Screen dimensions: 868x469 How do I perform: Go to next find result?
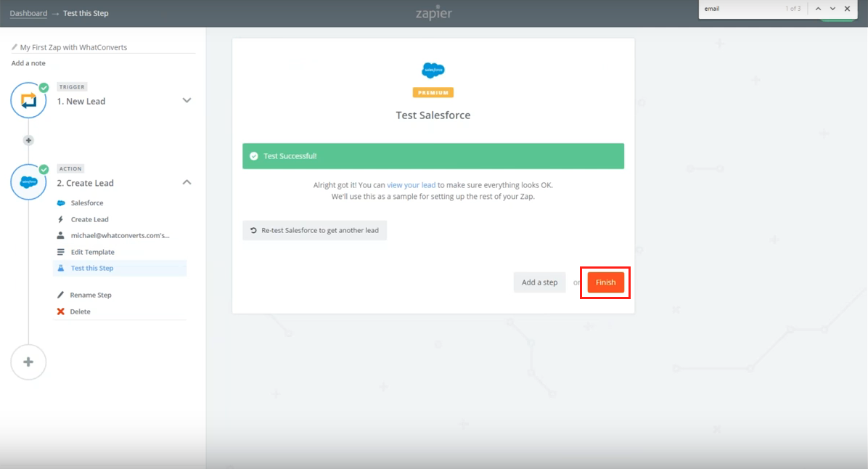[x=832, y=9]
